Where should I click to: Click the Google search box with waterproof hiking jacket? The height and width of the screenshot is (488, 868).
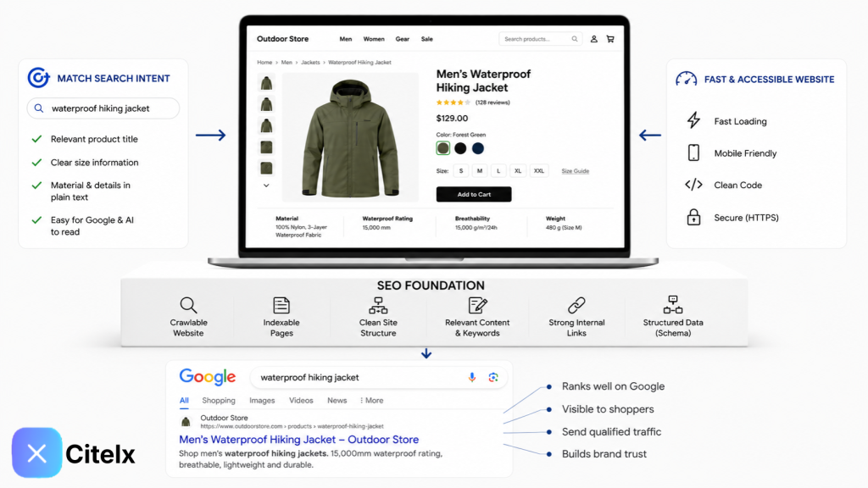379,377
